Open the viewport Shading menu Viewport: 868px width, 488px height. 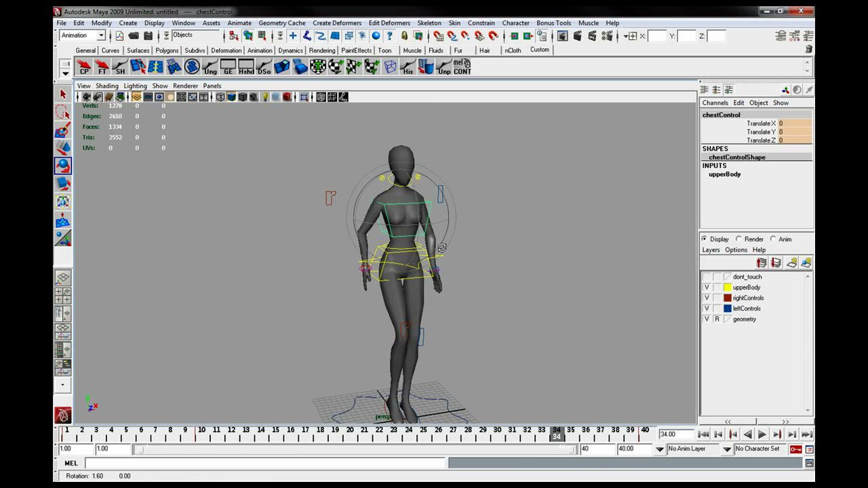coord(106,86)
